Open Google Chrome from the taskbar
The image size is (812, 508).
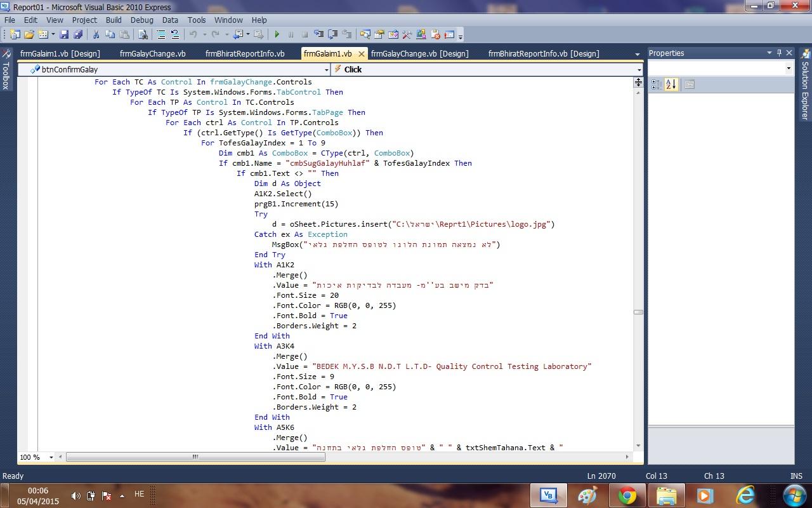click(x=627, y=495)
